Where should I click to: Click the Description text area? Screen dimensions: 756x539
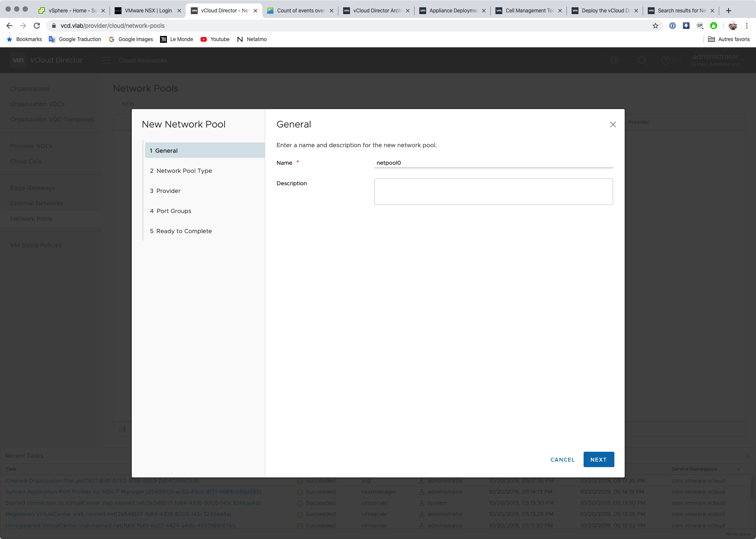coord(493,192)
